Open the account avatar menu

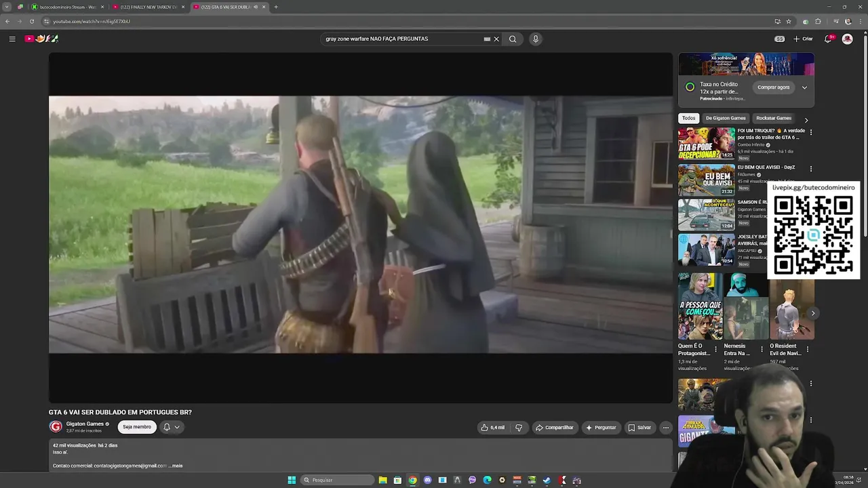click(x=847, y=39)
